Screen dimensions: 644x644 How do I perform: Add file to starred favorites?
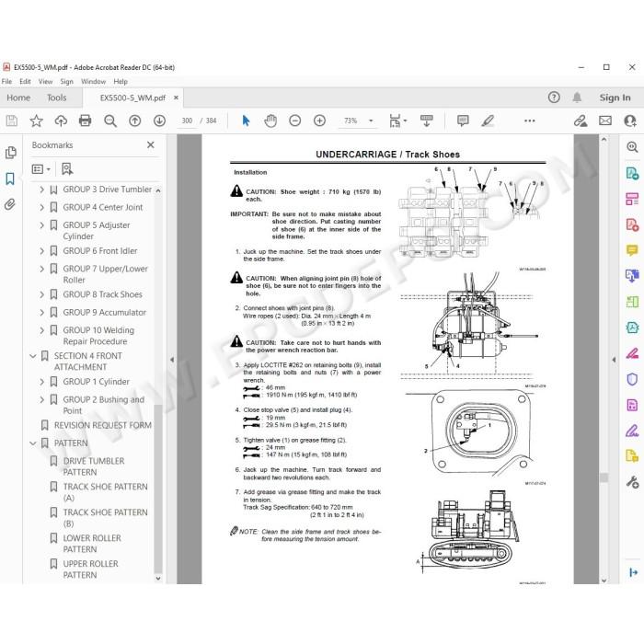pos(36,121)
